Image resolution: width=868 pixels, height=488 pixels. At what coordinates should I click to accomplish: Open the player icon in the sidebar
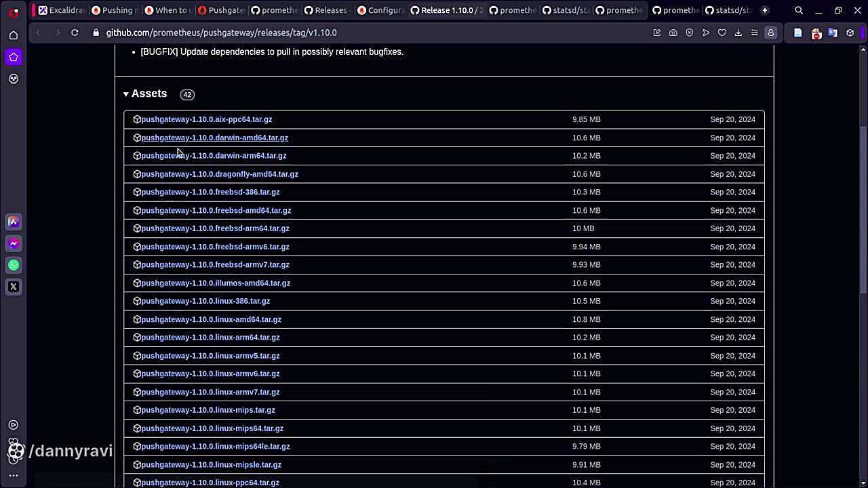[14, 425]
